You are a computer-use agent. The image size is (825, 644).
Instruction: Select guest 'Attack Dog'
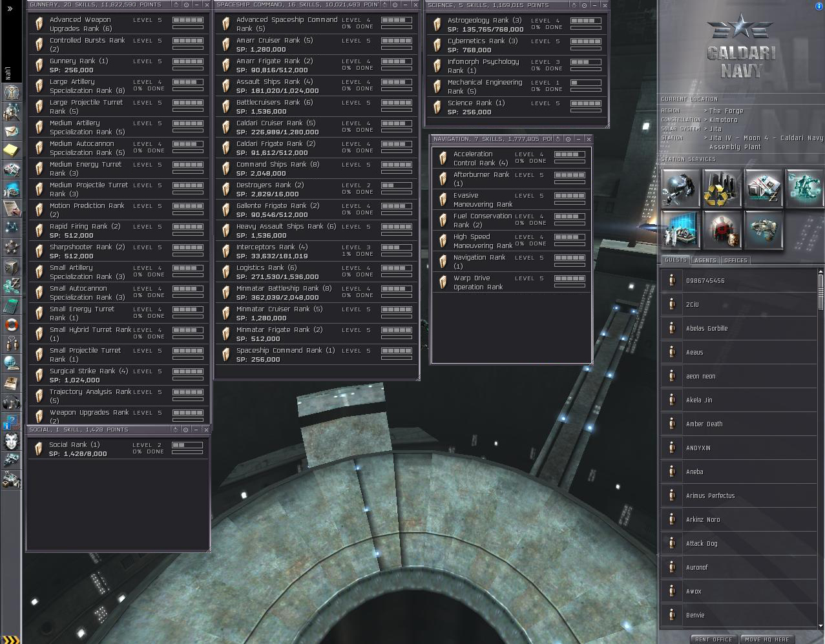pos(739,543)
